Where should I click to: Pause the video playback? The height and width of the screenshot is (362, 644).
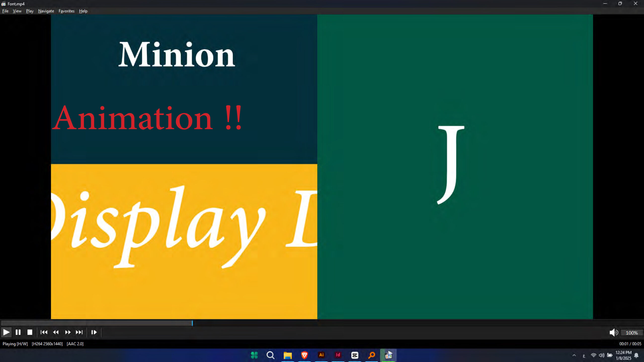coord(18,332)
